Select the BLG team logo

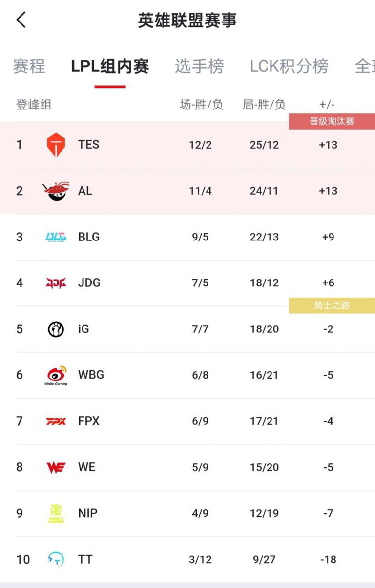(x=56, y=237)
